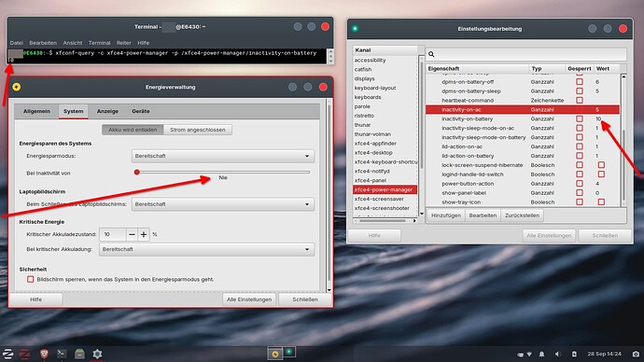Click Hinzufügen button
This screenshot has width=644, height=362.
tap(446, 216)
